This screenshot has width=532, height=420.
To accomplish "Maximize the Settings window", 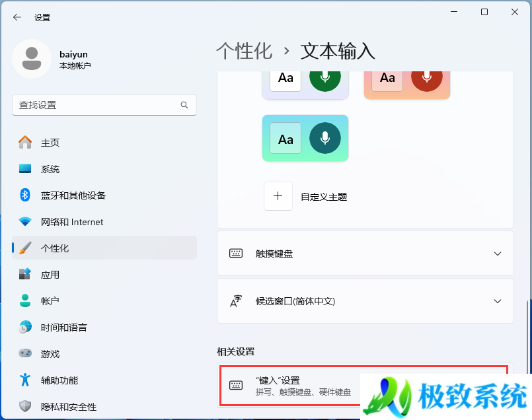I will (x=484, y=12).
